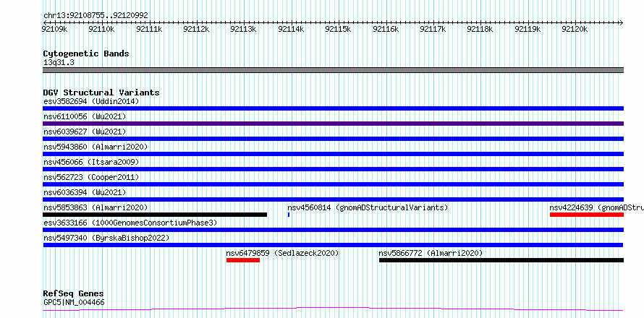Viewport: 644px width, 318px height.
Task: Select the blue bar under nsv562723
Action: click(333, 184)
